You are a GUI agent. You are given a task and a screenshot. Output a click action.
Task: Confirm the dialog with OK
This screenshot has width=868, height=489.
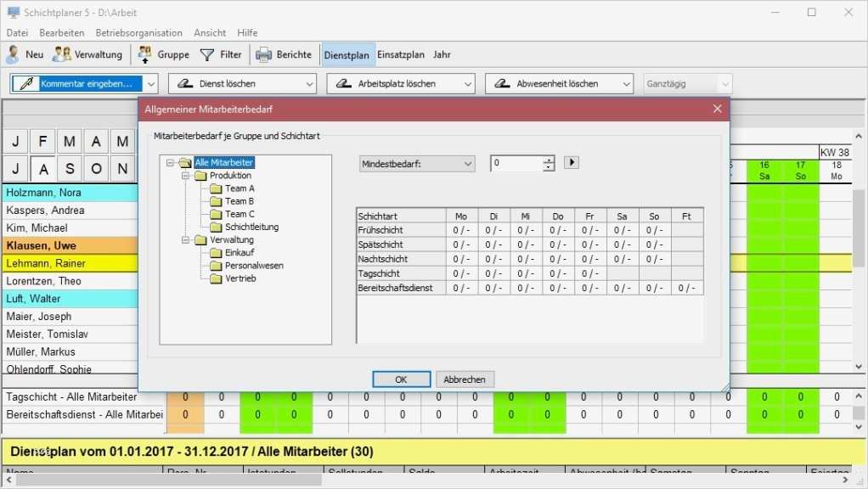402,379
